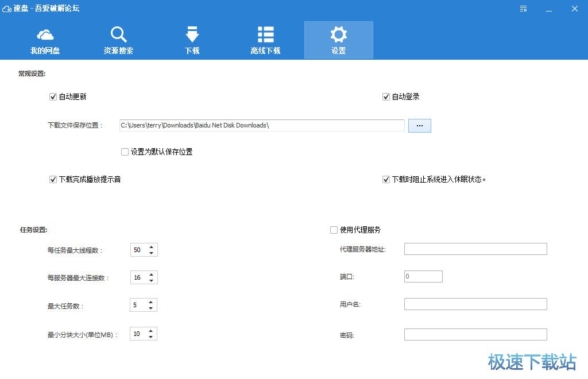Screen dimensions: 588x379
Task: Focus the 端口 port field
Action: click(423, 277)
